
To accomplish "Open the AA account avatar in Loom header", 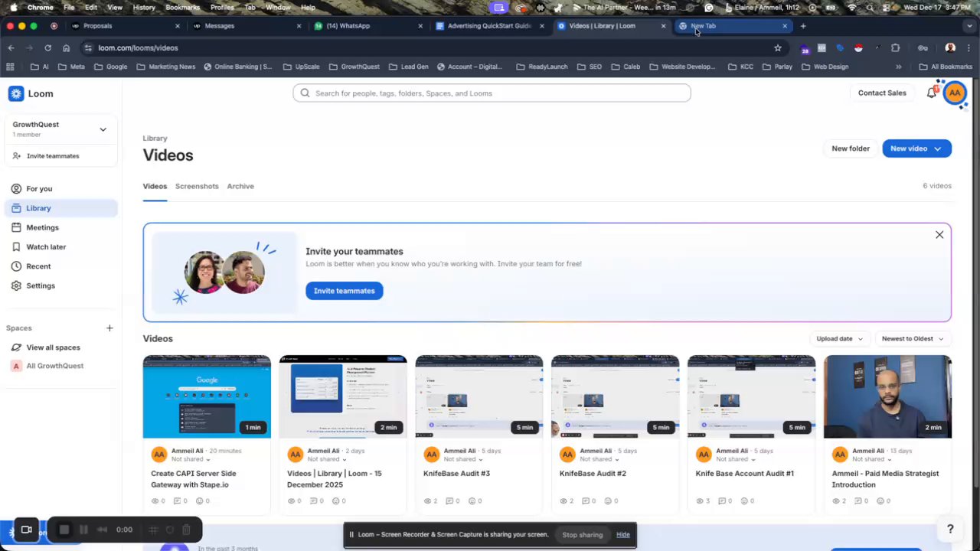I will 954,93.
